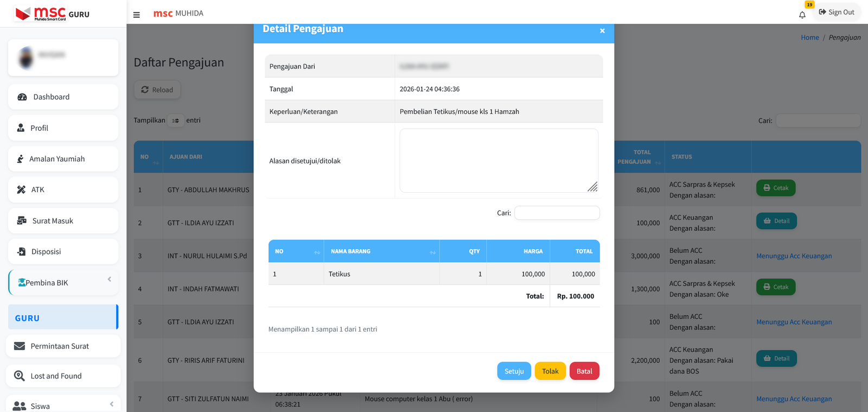
Task: Click the Reload button behind dialog
Action: [x=157, y=90]
